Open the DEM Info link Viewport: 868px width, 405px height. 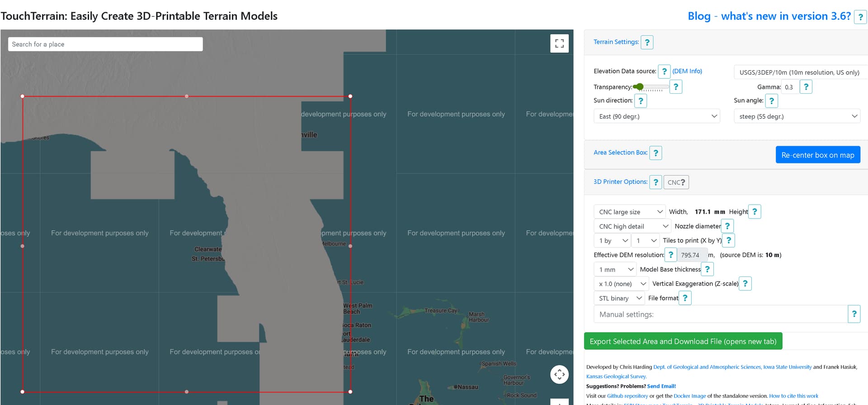pos(687,71)
